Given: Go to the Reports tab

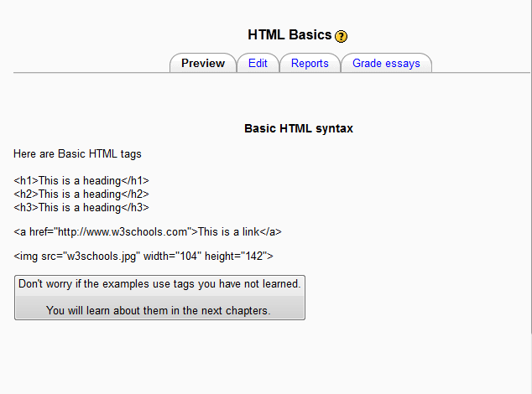Looking at the screenshot, I should [x=310, y=64].
